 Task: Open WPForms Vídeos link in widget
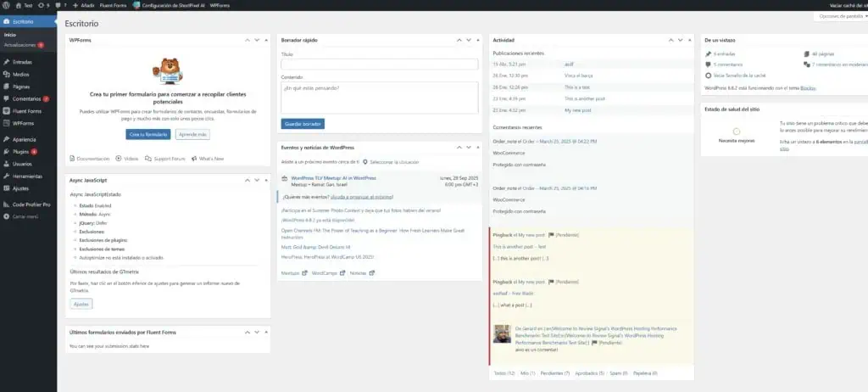127,159
